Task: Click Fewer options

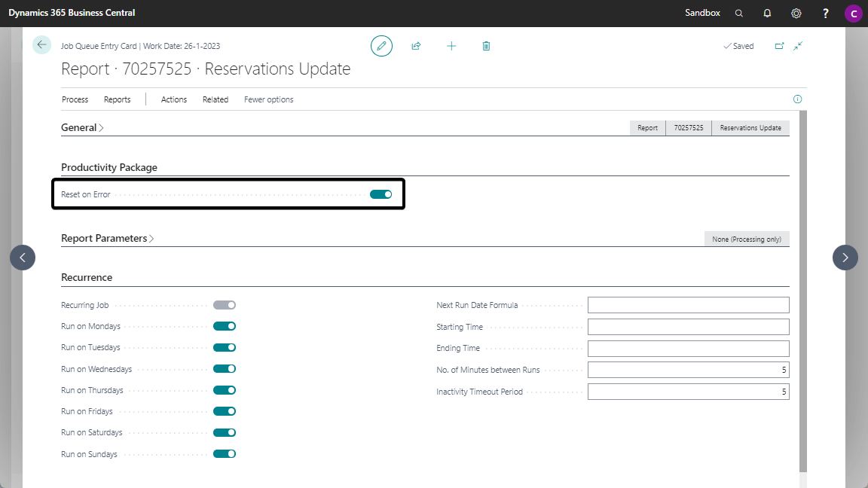Action: (x=268, y=99)
